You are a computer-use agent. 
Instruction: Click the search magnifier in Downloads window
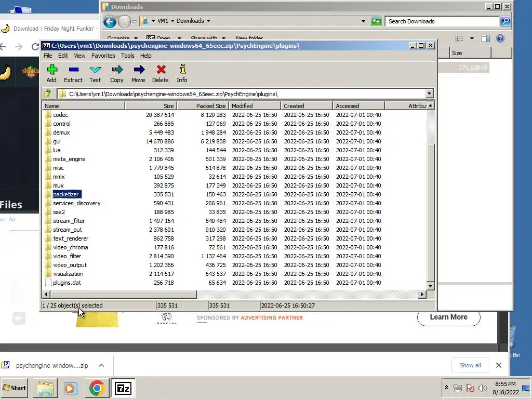[x=505, y=21]
